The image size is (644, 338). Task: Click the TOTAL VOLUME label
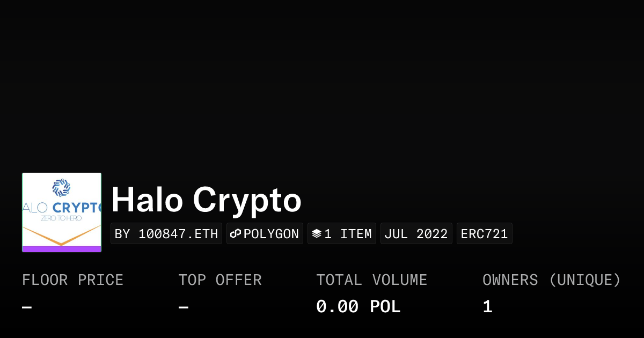[371, 280]
